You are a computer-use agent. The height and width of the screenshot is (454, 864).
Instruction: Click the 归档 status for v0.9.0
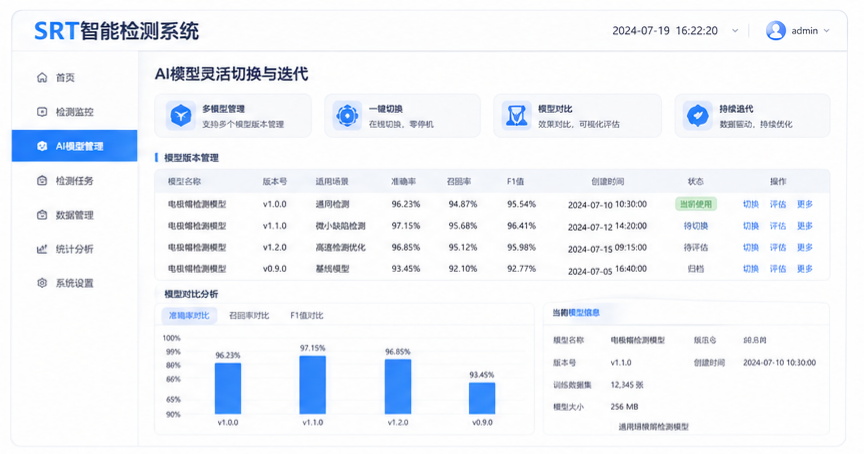(696, 269)
